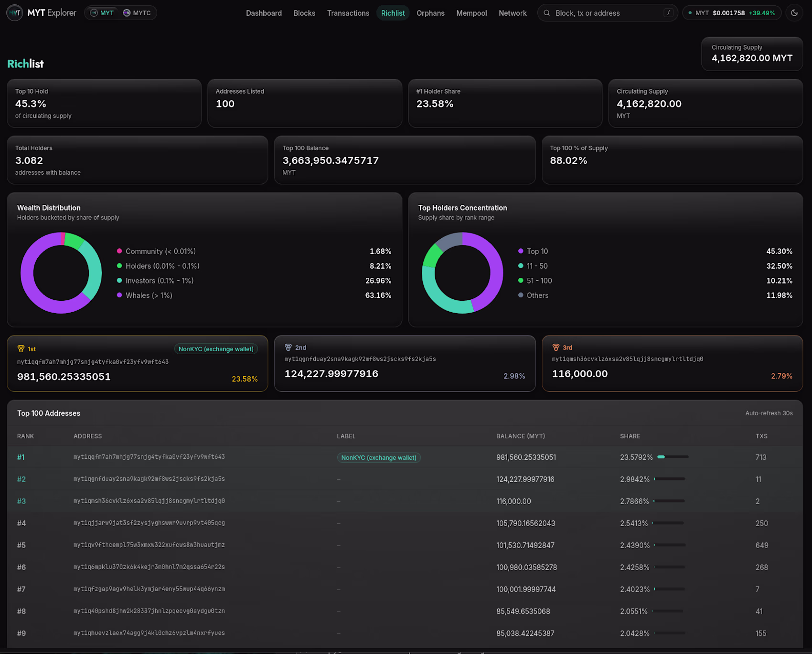This screenshot has width=812, height=654.
Task: Click the slash shortcut key badge
Action: (668, 13)
